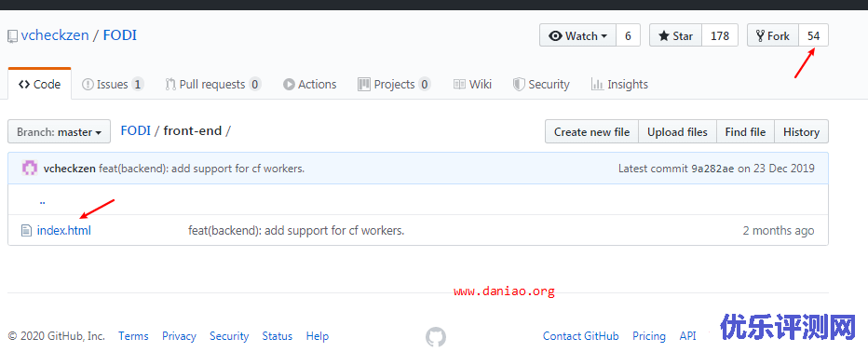Open the latest commit message in the header
This screenshot has height=352, width=868.
pos(201,169)
